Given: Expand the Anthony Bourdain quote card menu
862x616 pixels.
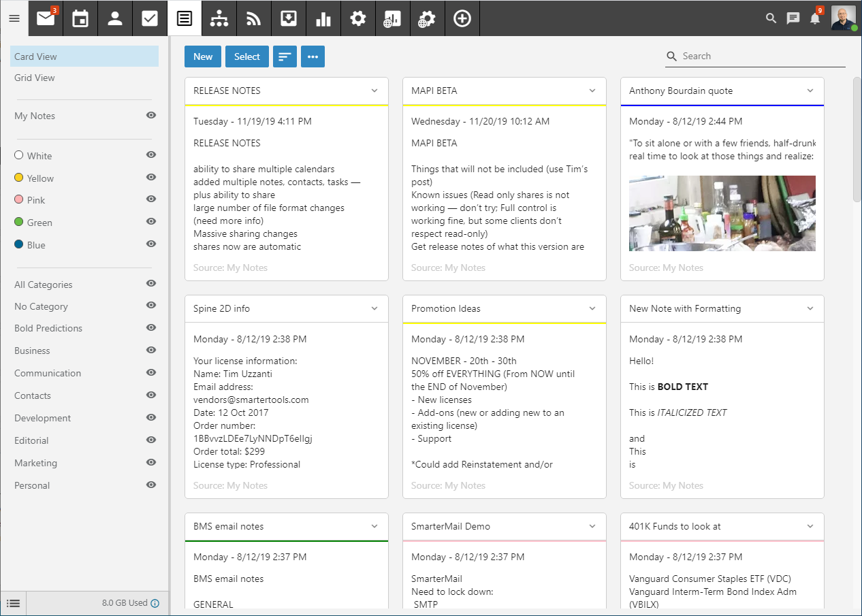Looking at the screenshot, I should [x=810, y=90].
